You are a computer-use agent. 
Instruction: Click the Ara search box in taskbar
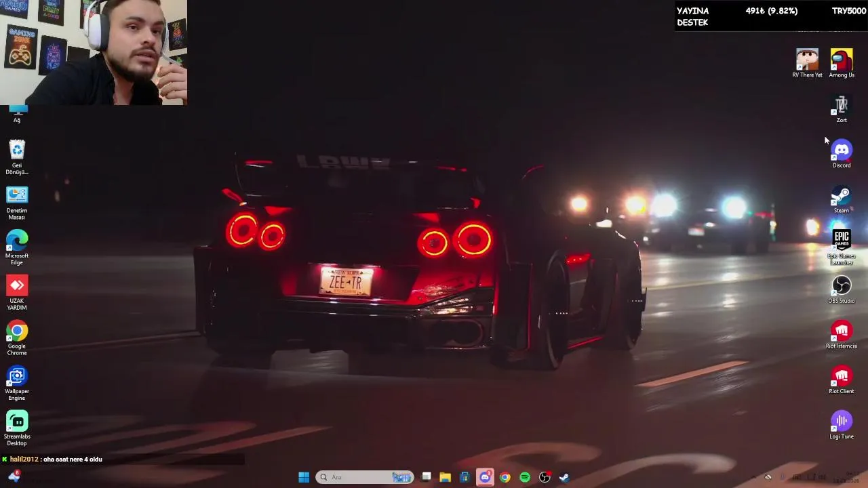click(x=364, y=477)
